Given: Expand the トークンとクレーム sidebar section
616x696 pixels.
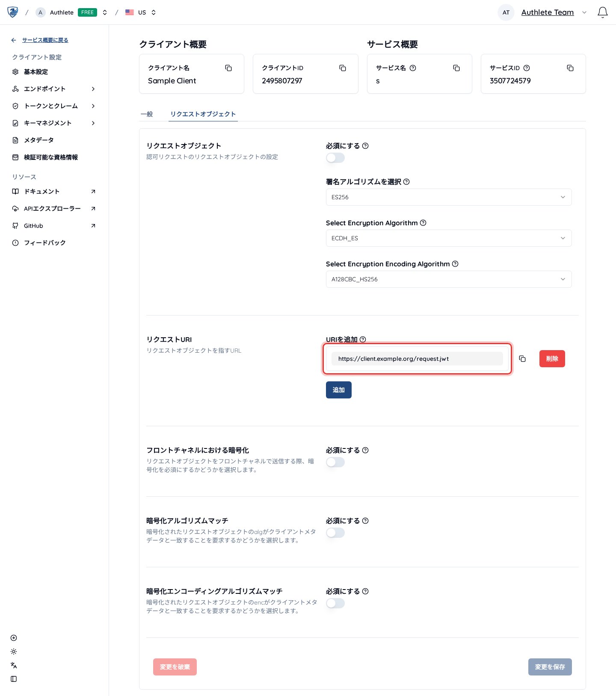Looking at the screenshot, I should pos(54,106).
